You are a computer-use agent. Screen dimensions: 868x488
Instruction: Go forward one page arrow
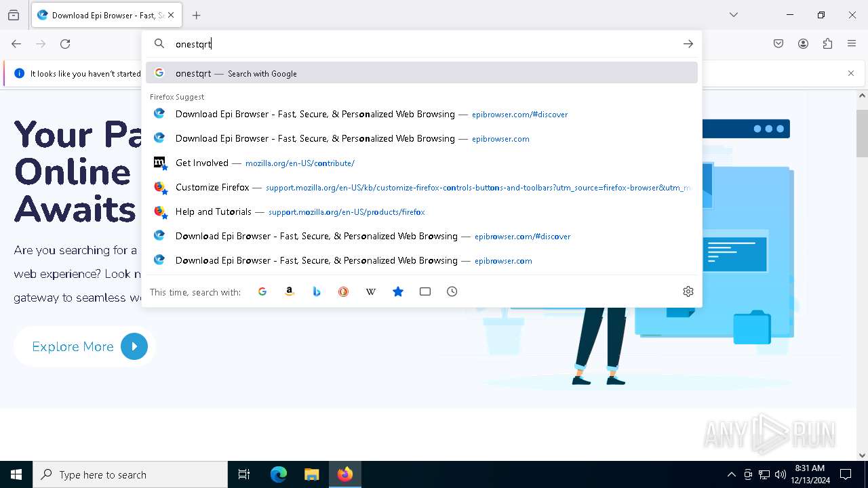(x=41, y=44)
